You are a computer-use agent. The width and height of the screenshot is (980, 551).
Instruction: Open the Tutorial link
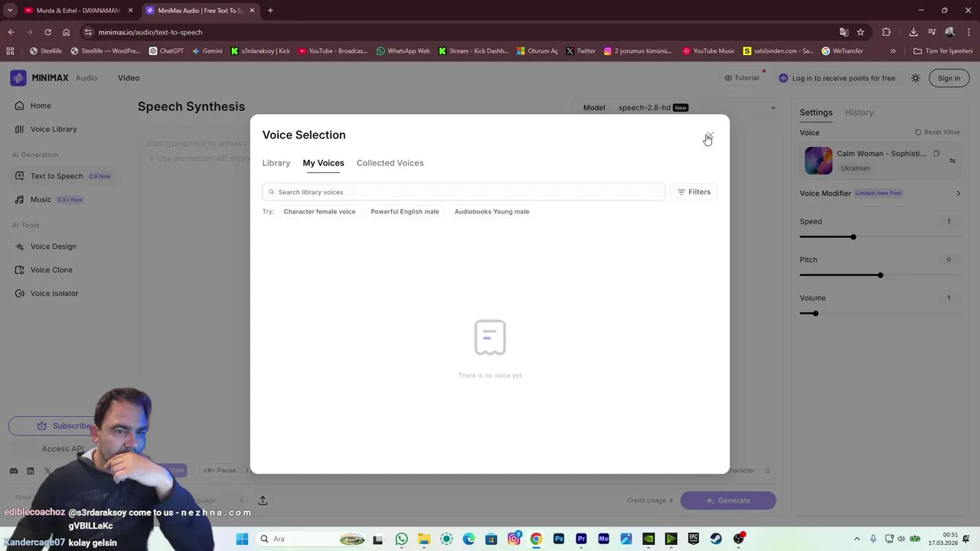point(741,78)
